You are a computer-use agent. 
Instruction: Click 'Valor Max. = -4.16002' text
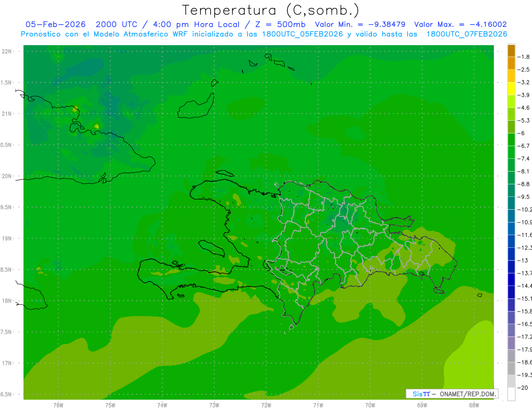click(460, 24)
